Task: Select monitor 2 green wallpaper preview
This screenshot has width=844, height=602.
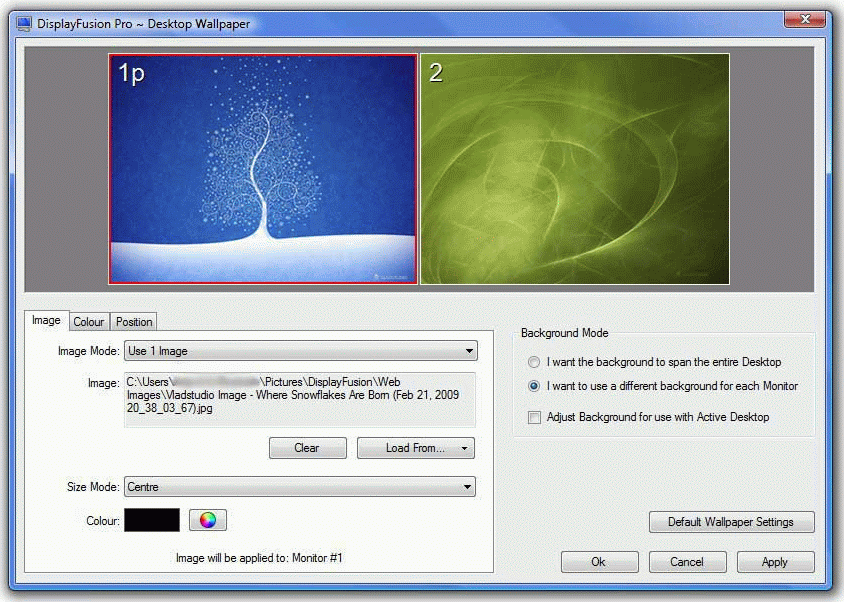Action: pos(575,169)
